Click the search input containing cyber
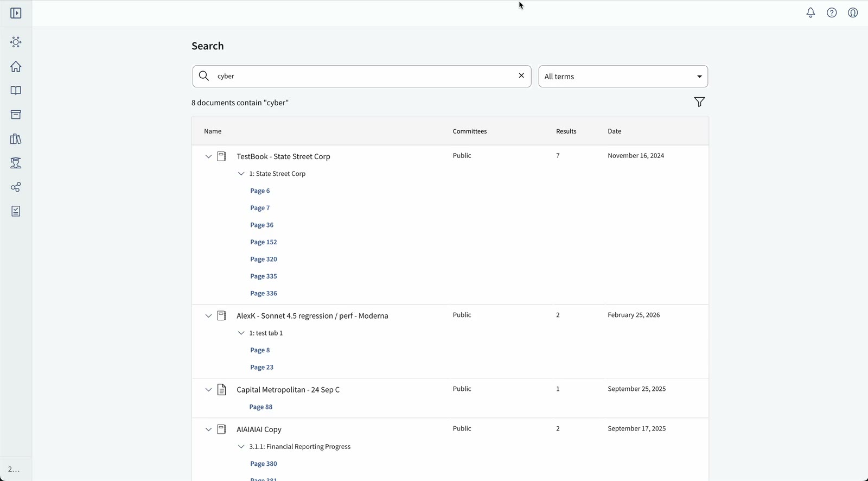 (x=362, y=76)
